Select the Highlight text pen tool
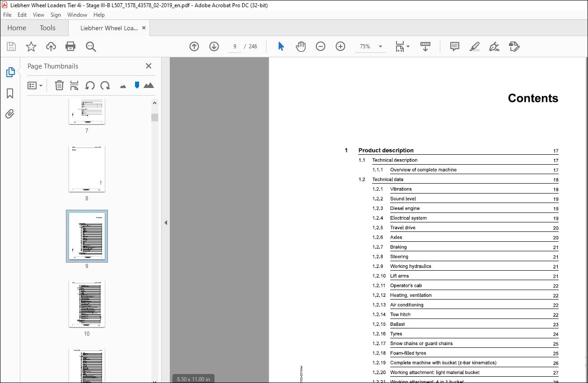The width and height of the screenshot is (588, 383). tap(475, 46)
